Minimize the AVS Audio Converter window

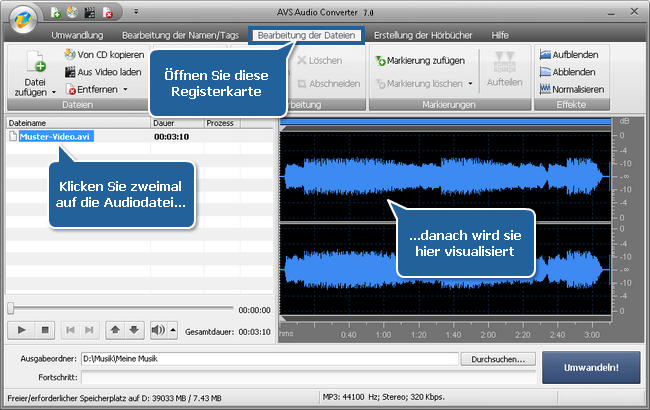click(611, 12)
